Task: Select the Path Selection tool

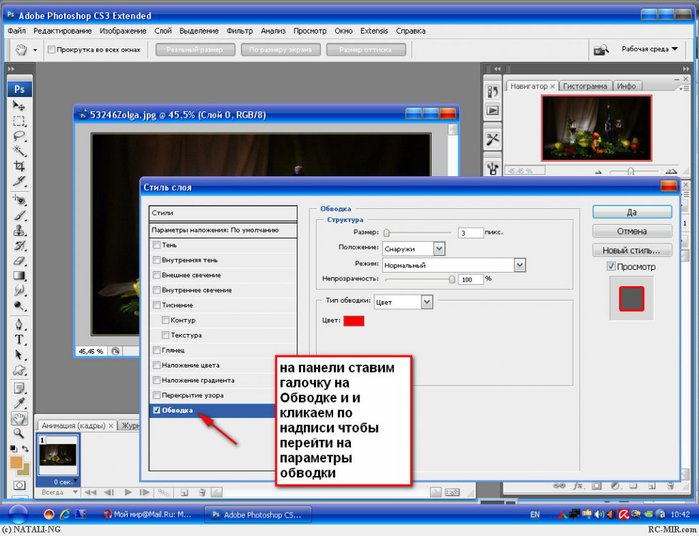Action: (x=19, y=355)
